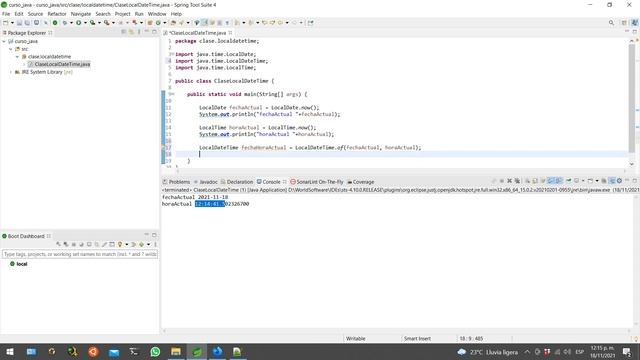Screen dimensions: 640x360
Task: Open WhatsApp from the taskbar
Action: pyautogui.click(x=155, y=352)
